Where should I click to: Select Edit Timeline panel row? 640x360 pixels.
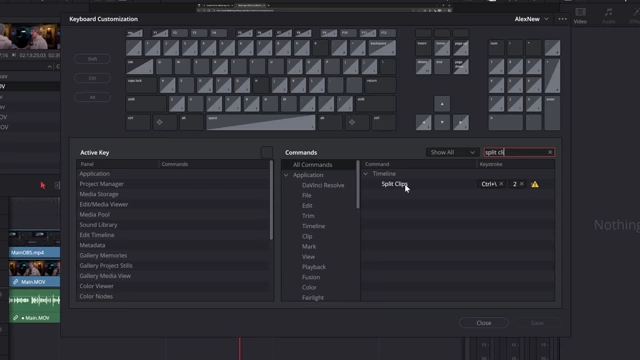pyautogui.click(x=173, y=235)
